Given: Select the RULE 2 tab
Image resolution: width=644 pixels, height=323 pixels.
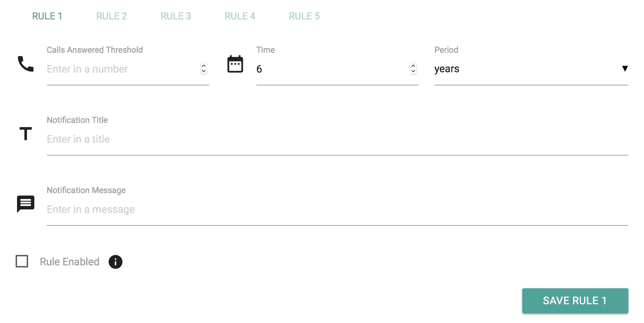Looking at the screenshot, I should click(x=111, y=16).
